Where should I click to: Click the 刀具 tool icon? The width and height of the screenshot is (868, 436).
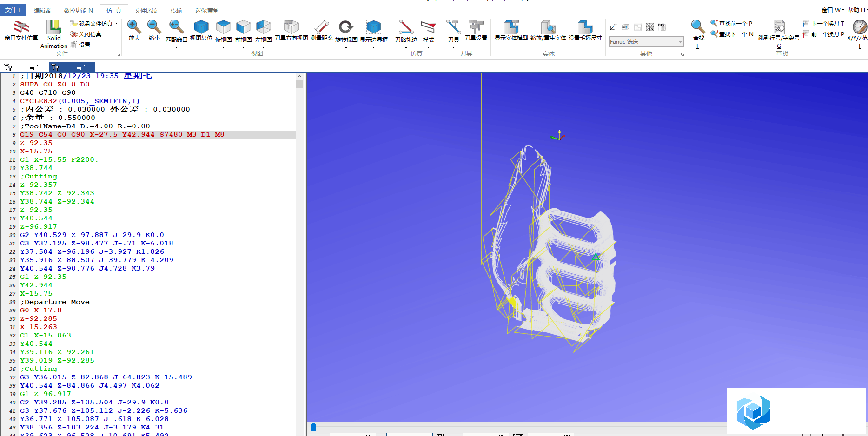tap(453, 27)
